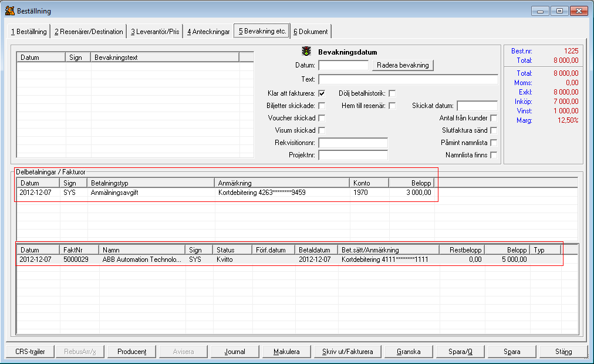This screenshot has height=364, width=594.
Task: Click the Beställning window title icon
Action: point(10,11)
